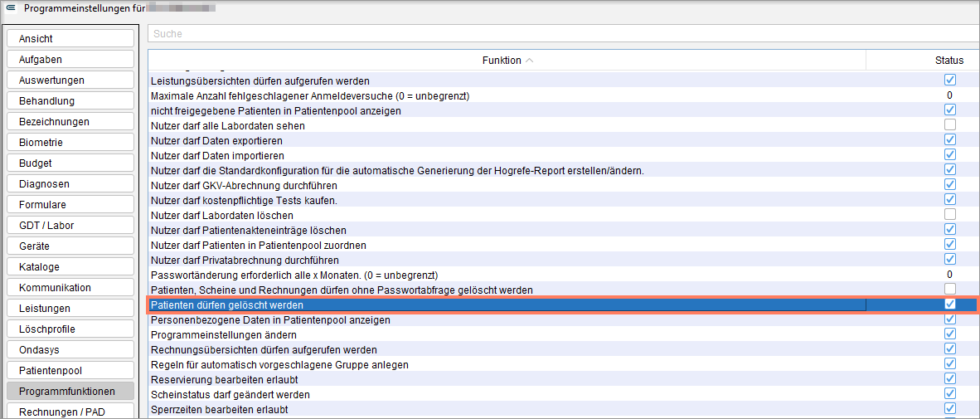Toggle Hogrefe-Report Standardkonfiguration checkbox

pyautogui.click(x=950, y=169)
